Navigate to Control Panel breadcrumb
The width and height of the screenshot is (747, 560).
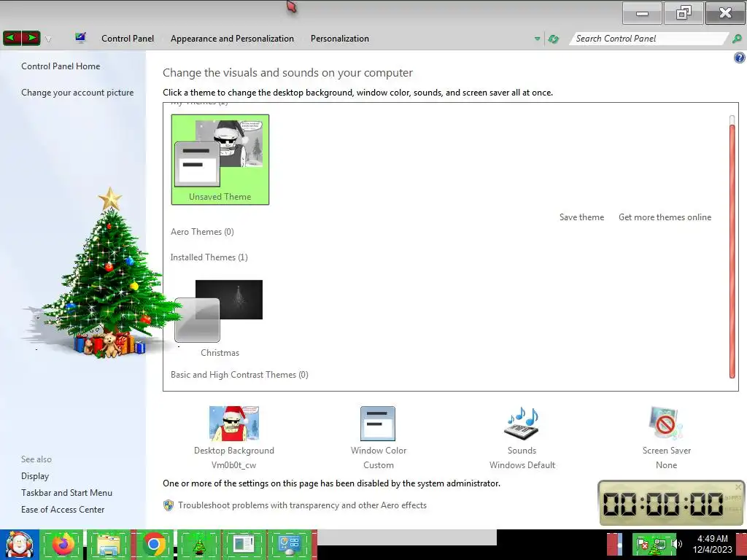tap(128, 39)
